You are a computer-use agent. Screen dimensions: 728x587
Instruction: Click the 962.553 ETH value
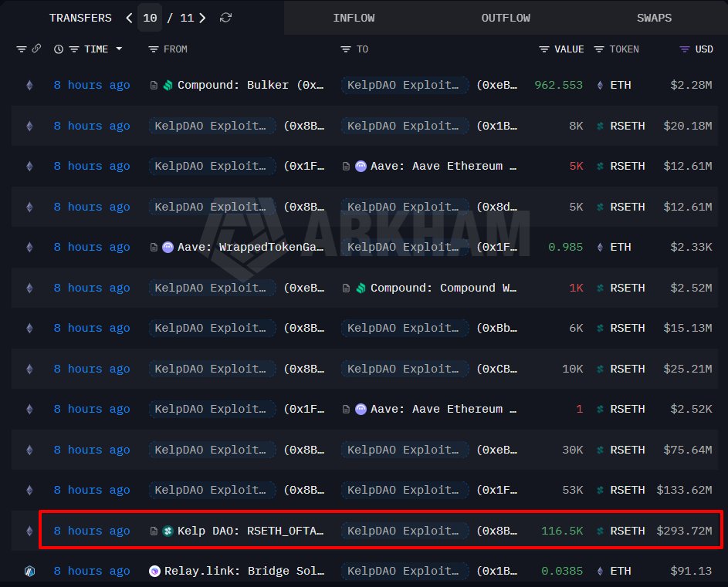pos(558,86)
